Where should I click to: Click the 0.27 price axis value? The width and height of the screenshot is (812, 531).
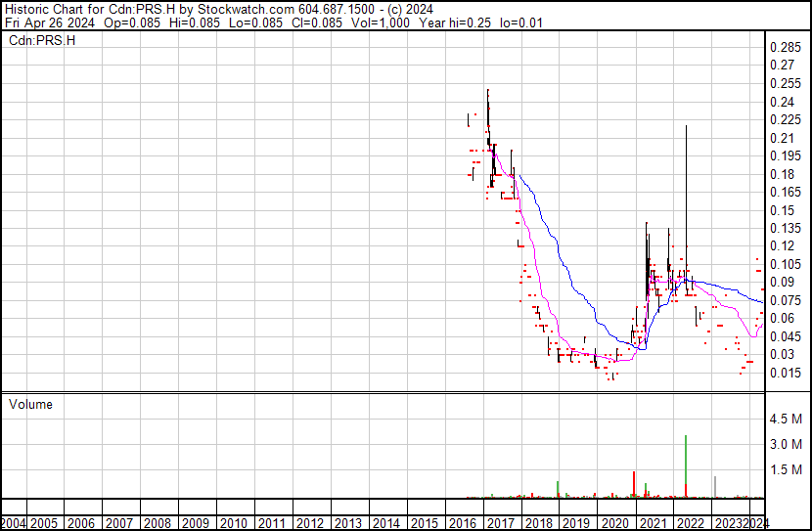tap(783, 65)
